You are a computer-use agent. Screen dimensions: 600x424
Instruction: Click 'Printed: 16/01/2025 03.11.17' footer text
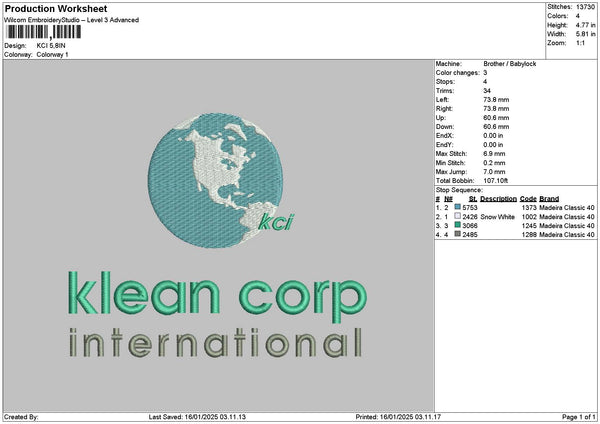[398, 417]
